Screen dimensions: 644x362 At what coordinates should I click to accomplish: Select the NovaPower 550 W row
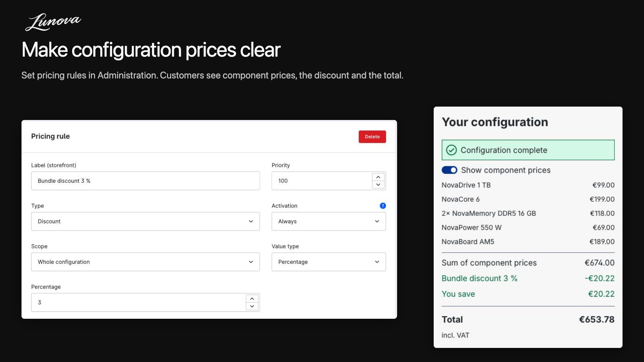(x=528, y=227)
